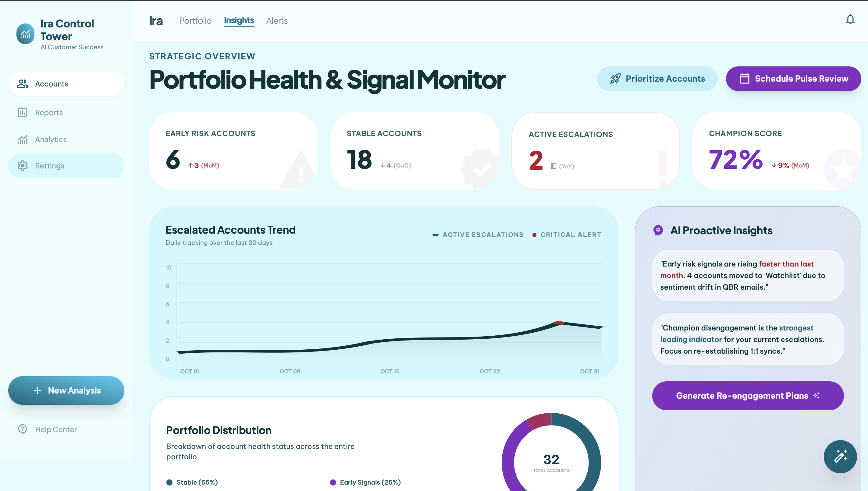Viewport: 868px width, 491px height.
Task: Click the OCT 15 axis label
Action: coord(390,371)
